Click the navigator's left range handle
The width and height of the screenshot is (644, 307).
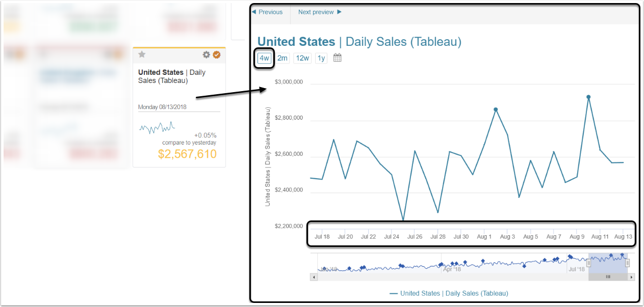click(588, 263)
